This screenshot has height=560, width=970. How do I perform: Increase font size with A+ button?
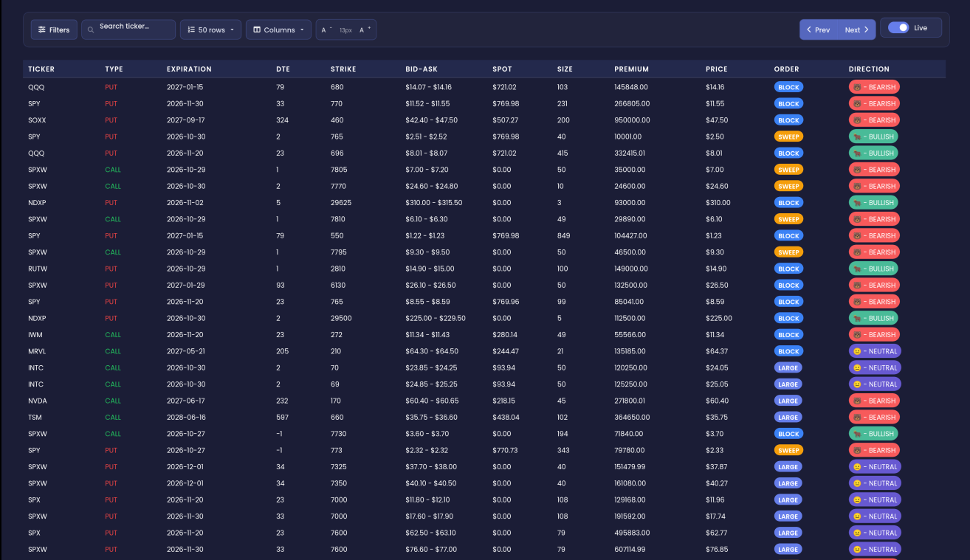(x=365, y=30)
